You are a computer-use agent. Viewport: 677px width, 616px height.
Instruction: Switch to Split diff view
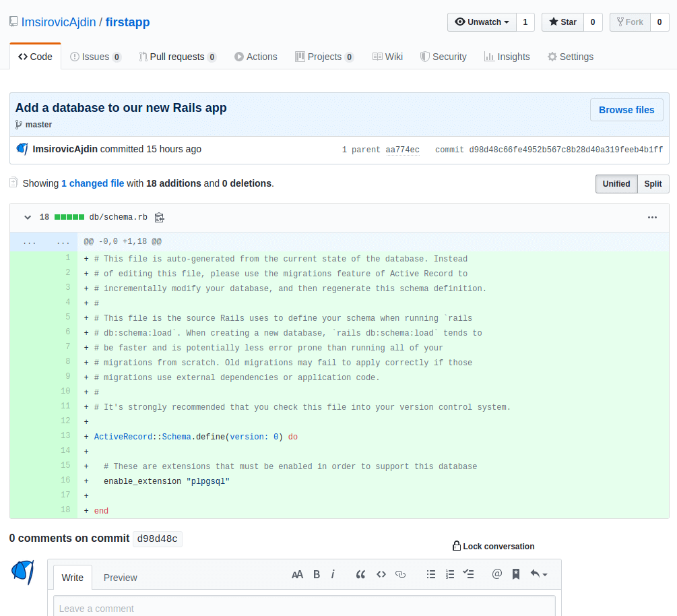(x=653, y=184)
